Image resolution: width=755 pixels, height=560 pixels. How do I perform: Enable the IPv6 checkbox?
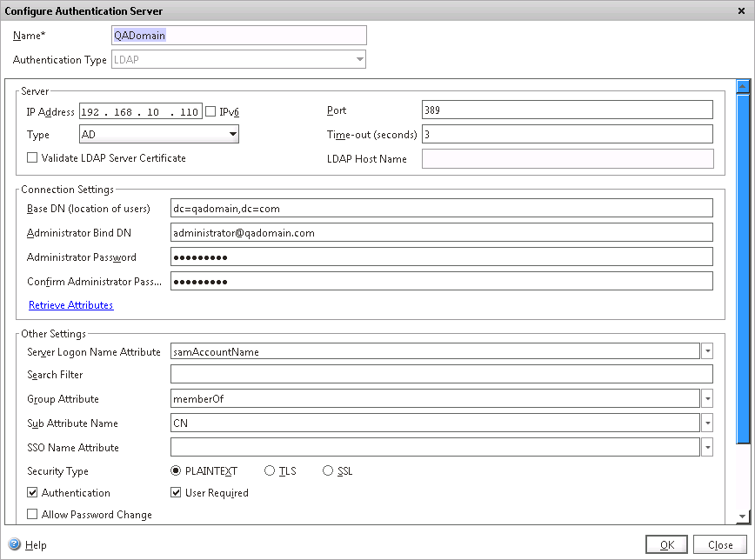coord(211,111)
